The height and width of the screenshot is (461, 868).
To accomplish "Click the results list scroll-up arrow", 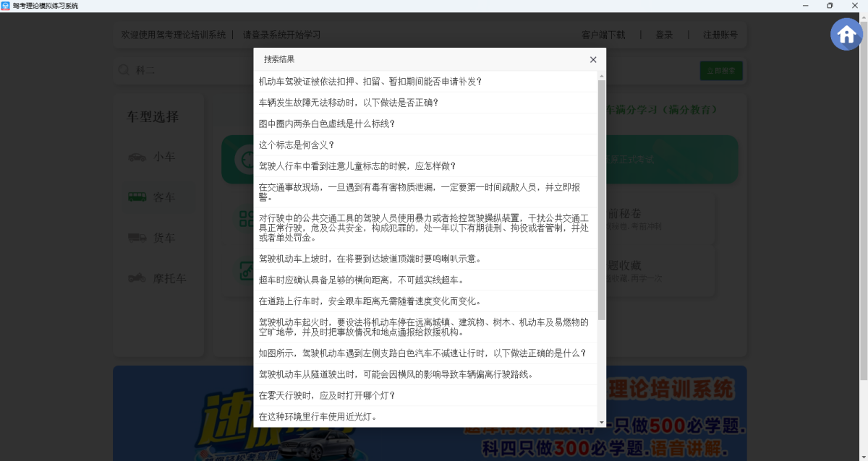I will [x=601, y=76].
